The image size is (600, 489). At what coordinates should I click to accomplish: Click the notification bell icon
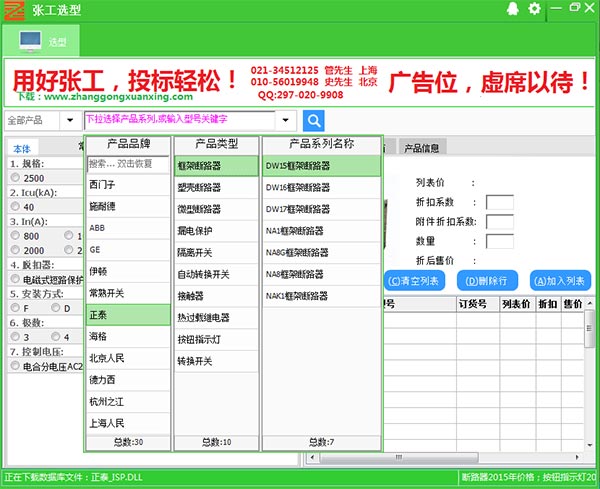pyautogui.click(x=513, y=8)
